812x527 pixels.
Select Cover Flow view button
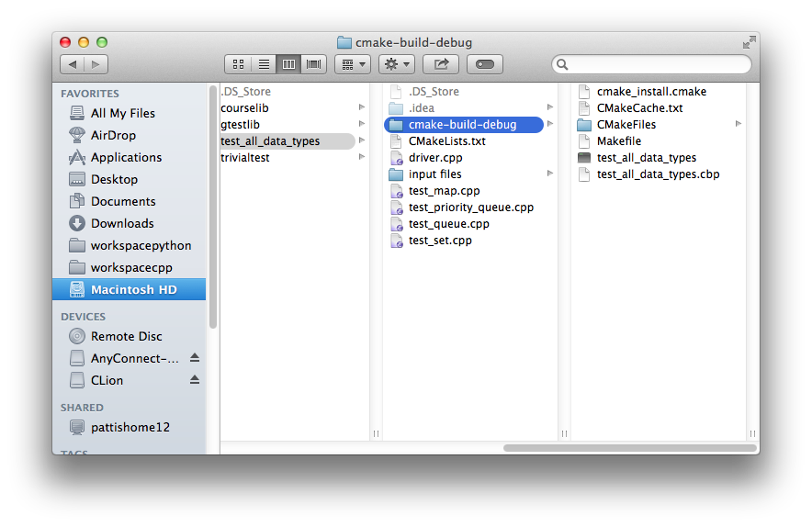point(314,64)
